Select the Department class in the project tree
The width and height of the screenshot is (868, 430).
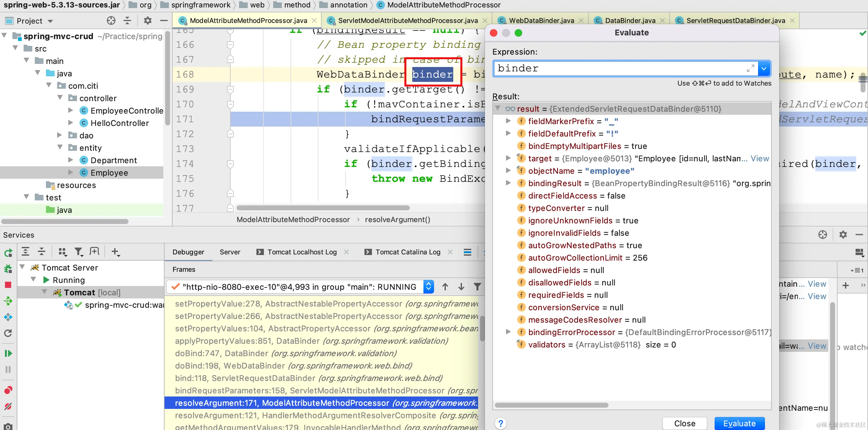pos(114,160)
